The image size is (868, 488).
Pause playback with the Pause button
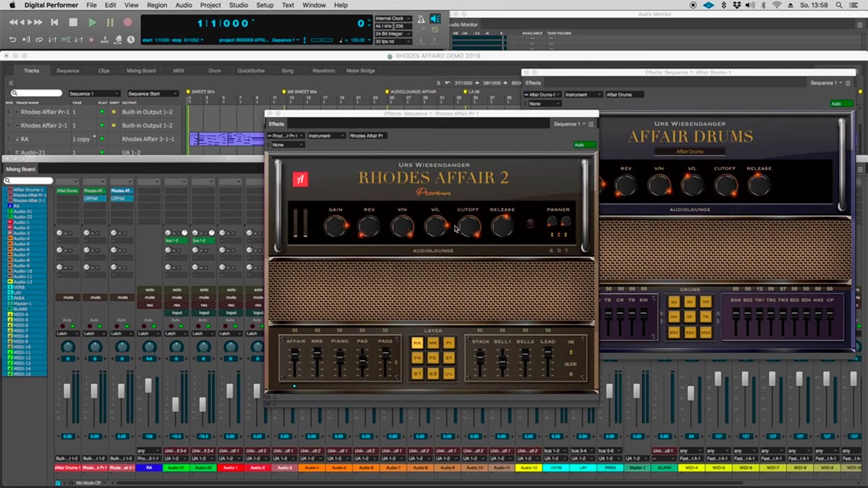click(110, 22)
